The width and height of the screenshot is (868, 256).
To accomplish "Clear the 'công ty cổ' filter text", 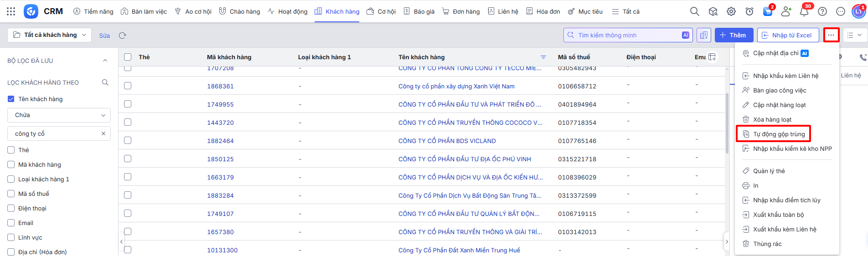I will click(103, 133).
